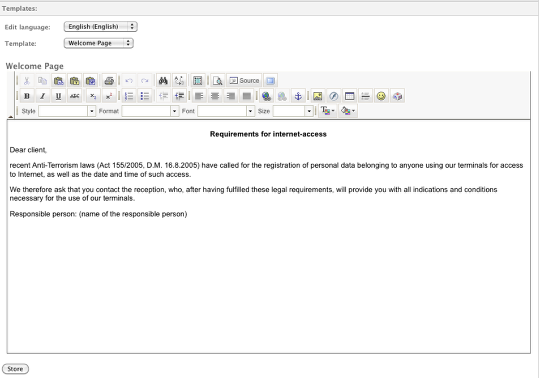Click the Copy icon in editor toolbar

pos(42,81)
